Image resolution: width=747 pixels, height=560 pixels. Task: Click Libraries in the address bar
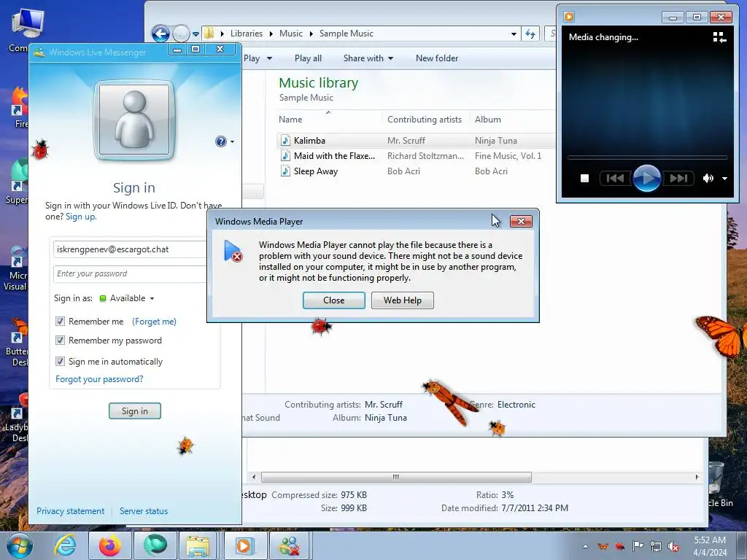(247, 34)
